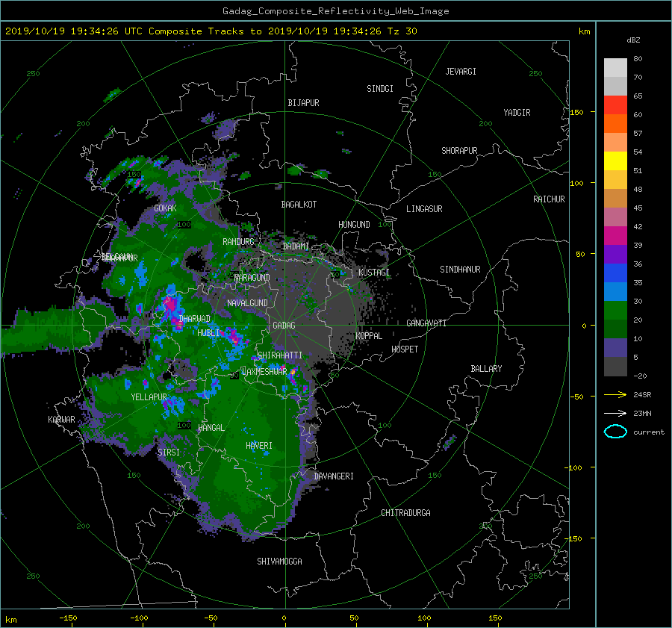Select the magenta 39-42 dBZ color swatch
672x628 pixels.
pos(615,236)
